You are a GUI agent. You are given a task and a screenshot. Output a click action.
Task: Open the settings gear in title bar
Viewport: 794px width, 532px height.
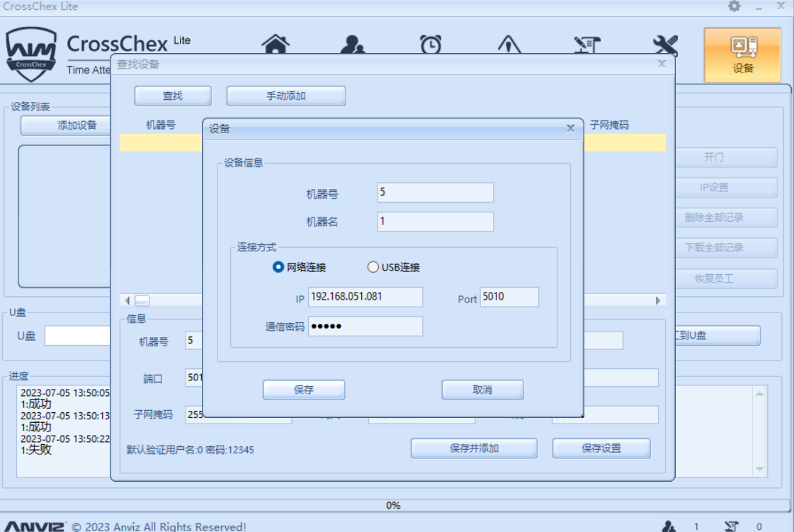(735, 6)
